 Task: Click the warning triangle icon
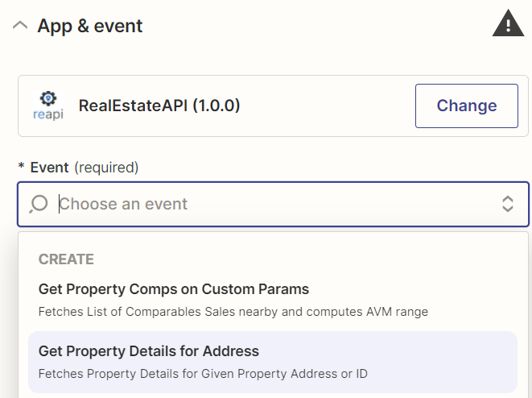[508, 23]
